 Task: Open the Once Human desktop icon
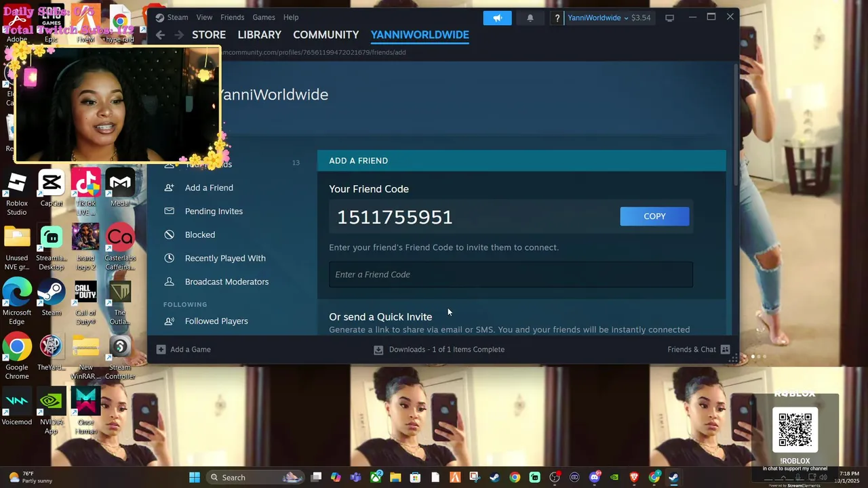coord(86,411)
